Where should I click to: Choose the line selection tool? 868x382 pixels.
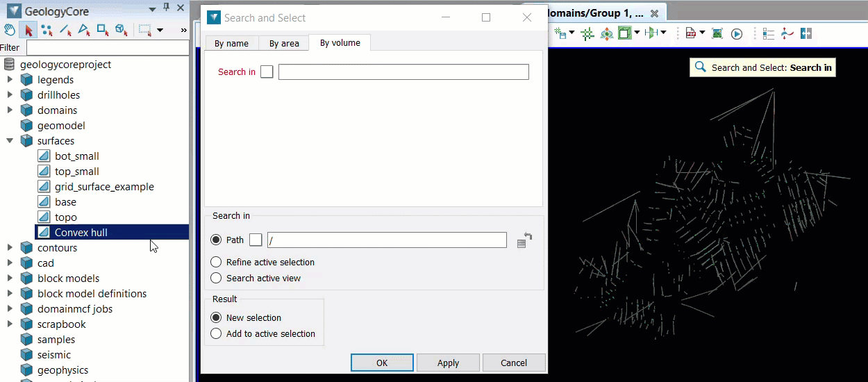point(65,30)
